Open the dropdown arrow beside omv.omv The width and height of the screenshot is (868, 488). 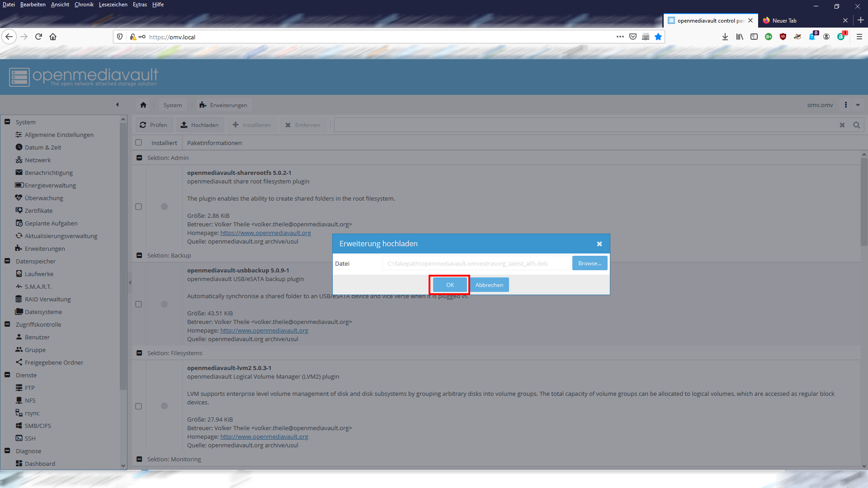[x=858, y=105]
